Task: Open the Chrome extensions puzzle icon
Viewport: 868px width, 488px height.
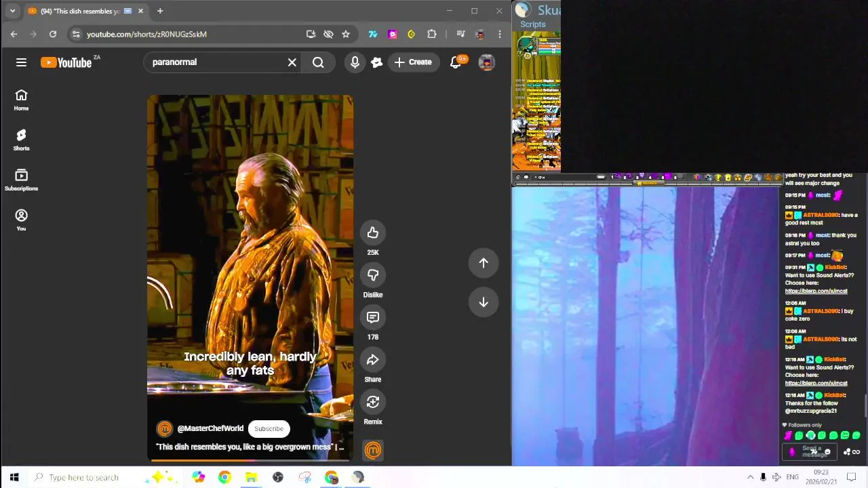Action: coord(432,34)
